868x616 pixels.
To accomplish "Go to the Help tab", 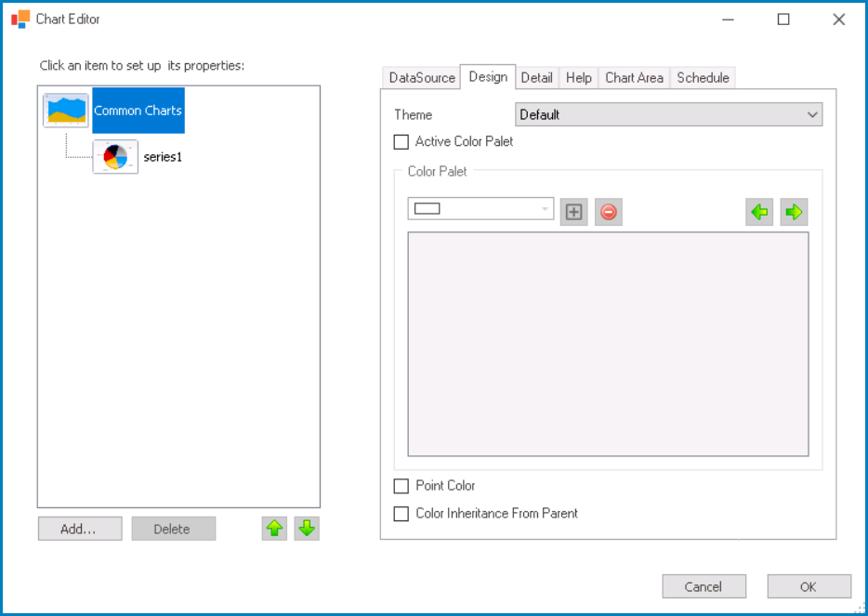I will pos(578,77).
